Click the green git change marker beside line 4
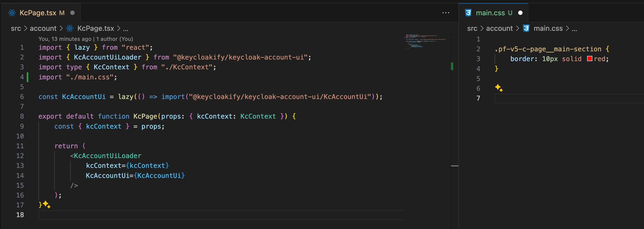The width and height of the screenshot is (644, 229). (x=27, y=77)
